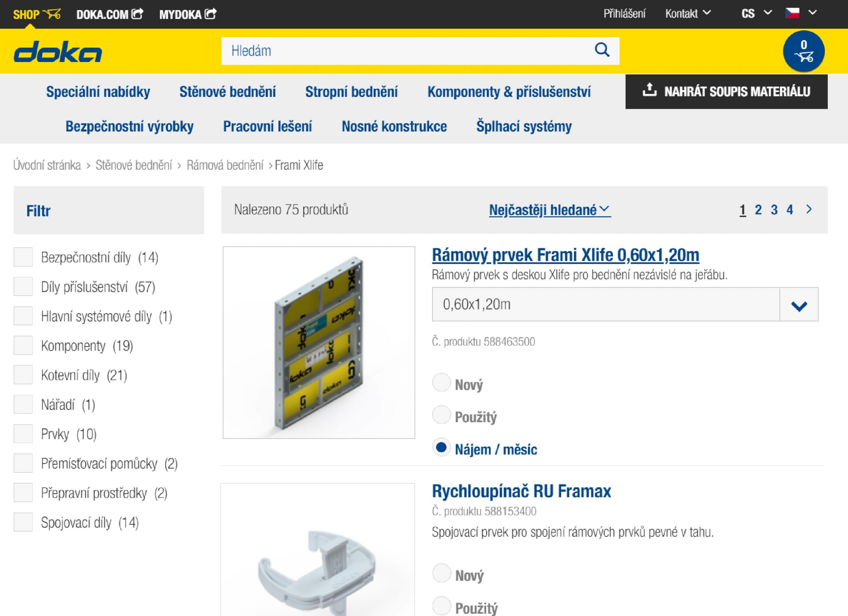Click the Rychloupínač RU Framax product image

(x=318, y=549)
